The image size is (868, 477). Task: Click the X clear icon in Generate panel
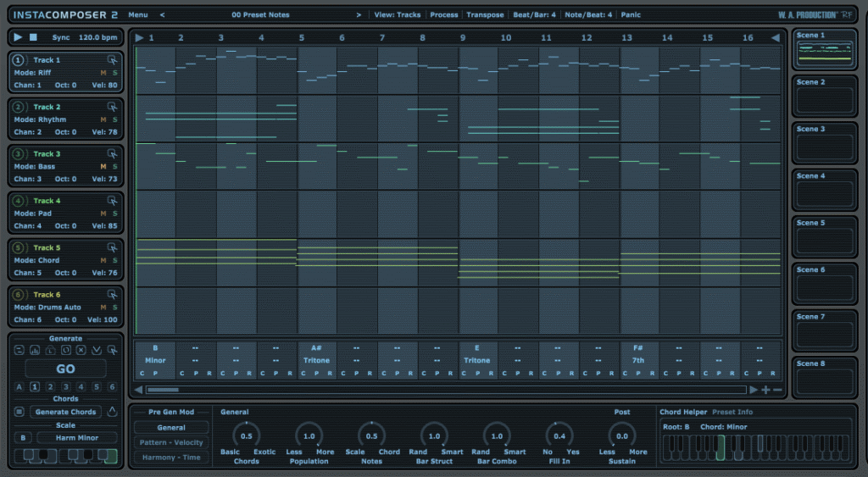pyautogui.click(x=81, y=350)
